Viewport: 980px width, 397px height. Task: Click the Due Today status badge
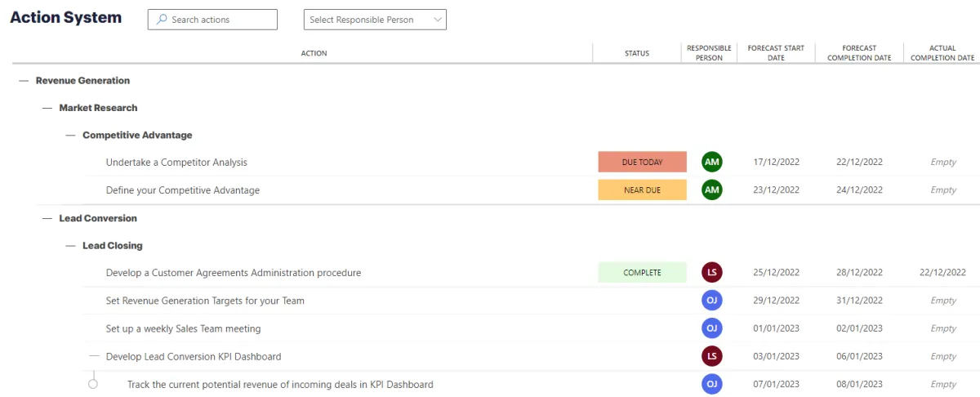point(642,162)
